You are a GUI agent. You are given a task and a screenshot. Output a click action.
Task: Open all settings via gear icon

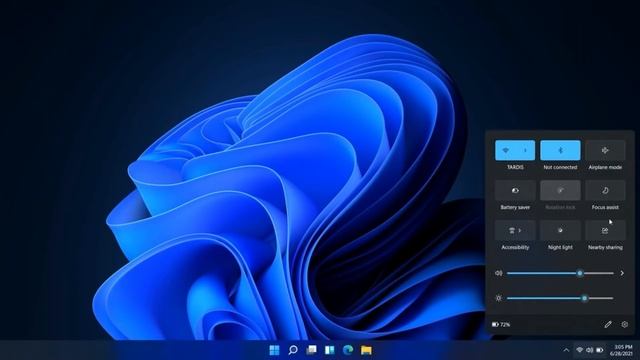coord(624,324)
